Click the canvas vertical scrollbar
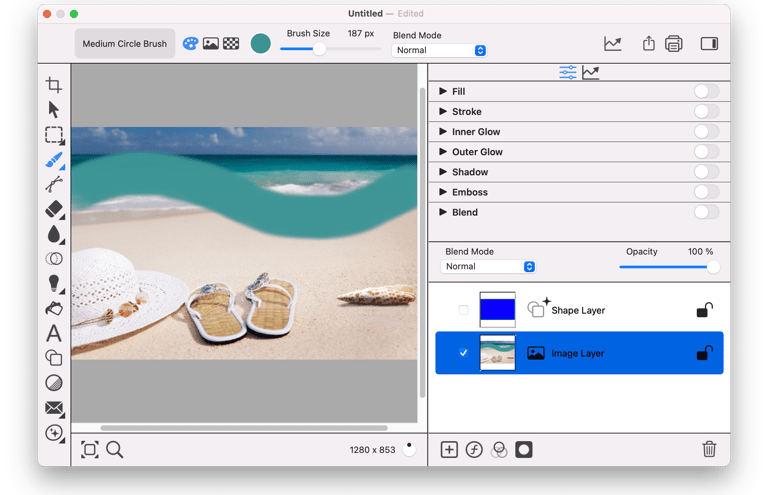The height and width of the screenshot is (495, 768). (x=422, y=242)
